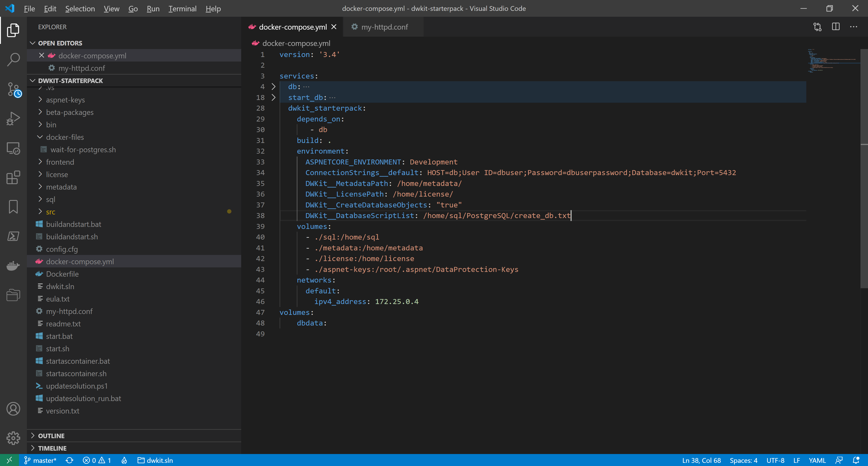Expand the OUTLINE panel
The image size is (868, 466).
click(x=134, y=436)
